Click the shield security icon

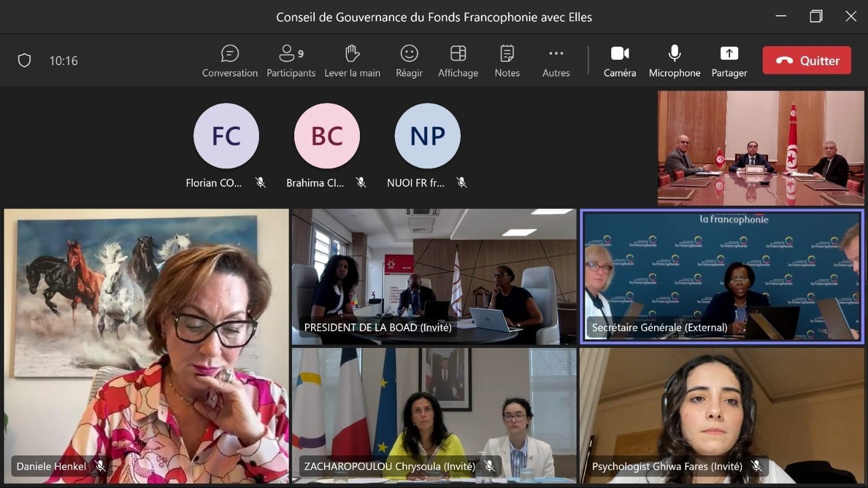(x=24, y=60)
